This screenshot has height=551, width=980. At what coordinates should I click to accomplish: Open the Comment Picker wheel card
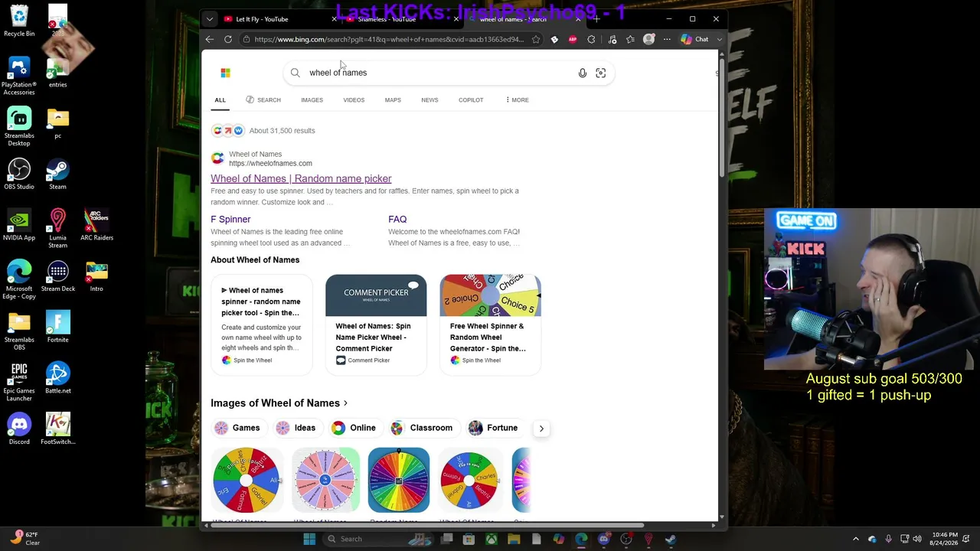[x=376, y=324]
